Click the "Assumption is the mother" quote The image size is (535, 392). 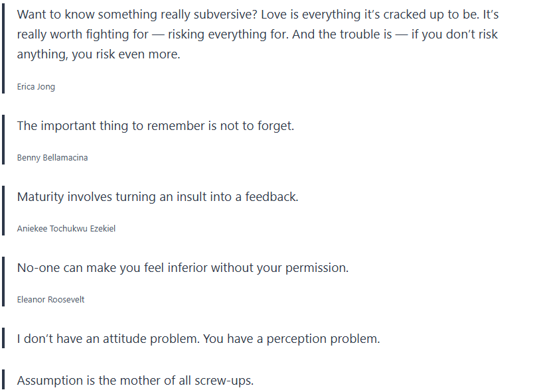pos(135,381)
